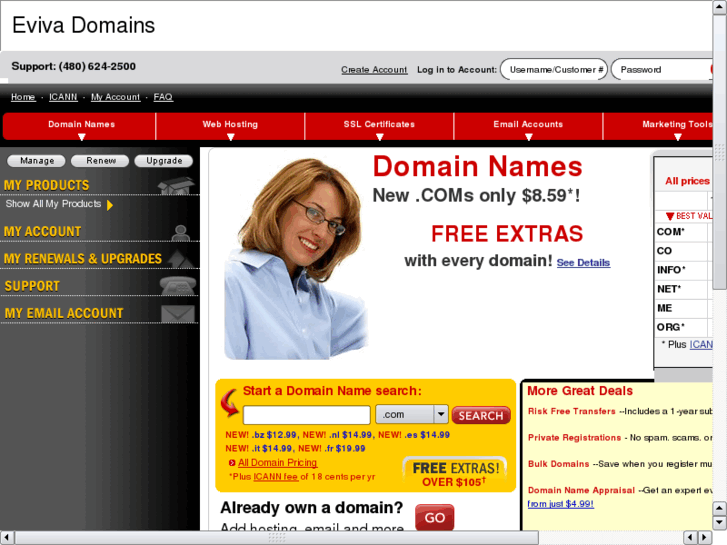727x545 pixels.
Task: Click the telephone icon beside Support
Action: 178,286
